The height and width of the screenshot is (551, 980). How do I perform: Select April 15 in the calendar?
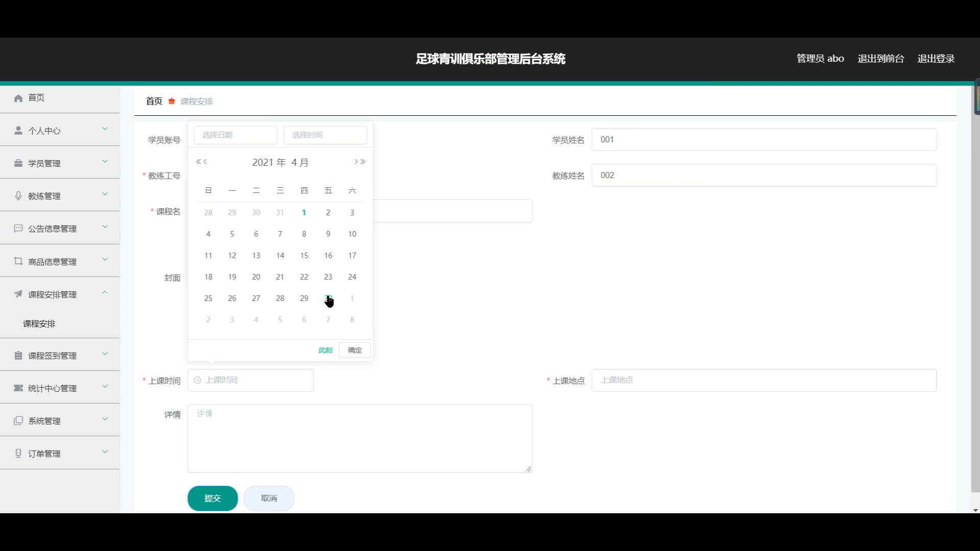[304, 256]
